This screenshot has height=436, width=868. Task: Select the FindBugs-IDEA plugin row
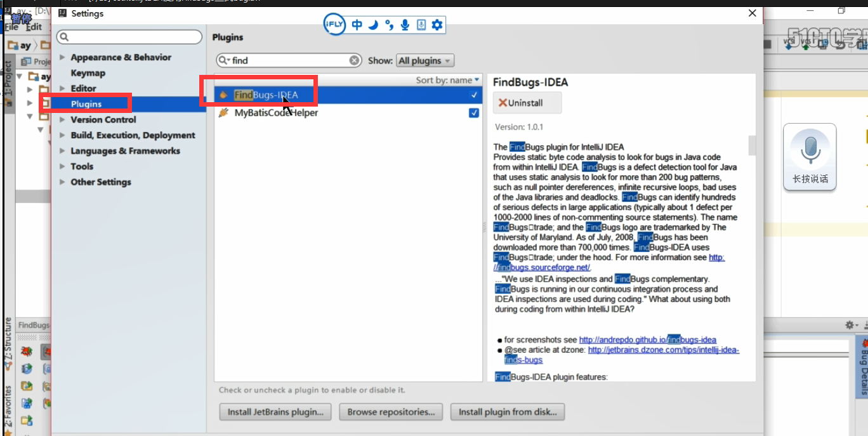click(x=348, y=95)
